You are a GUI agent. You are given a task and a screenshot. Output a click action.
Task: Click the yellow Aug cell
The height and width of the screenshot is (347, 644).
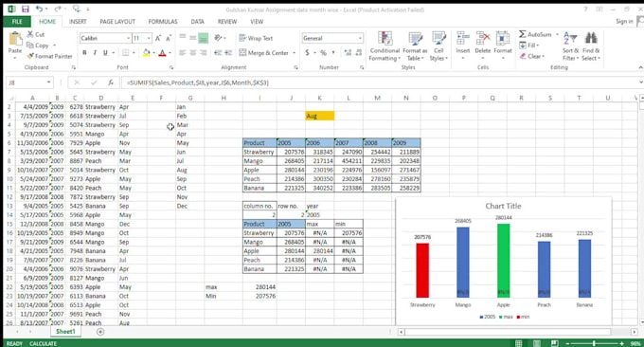tap(319, 116)
